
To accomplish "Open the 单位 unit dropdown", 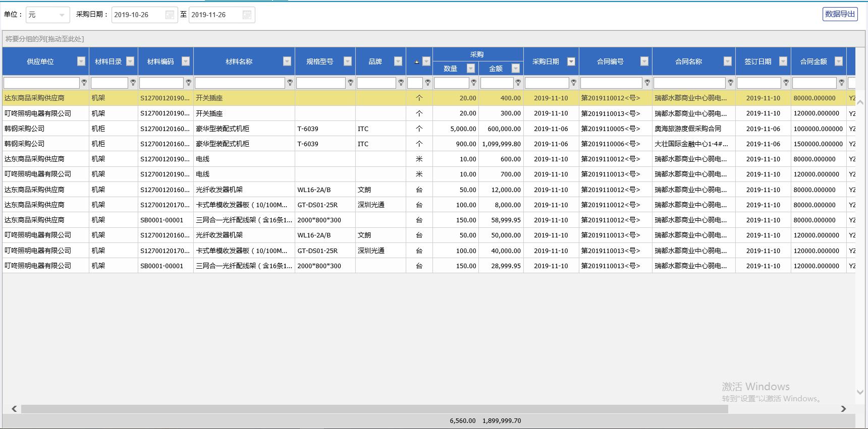I will tap(62, 15).
